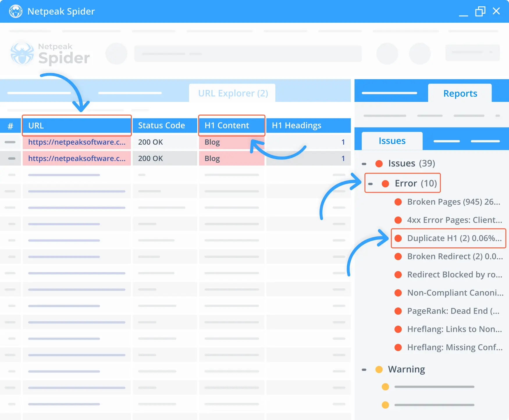Open the URL Explorer (2) tab
Image resolution: width=509 pixels, height=420 pixels.
click(232, 93)
